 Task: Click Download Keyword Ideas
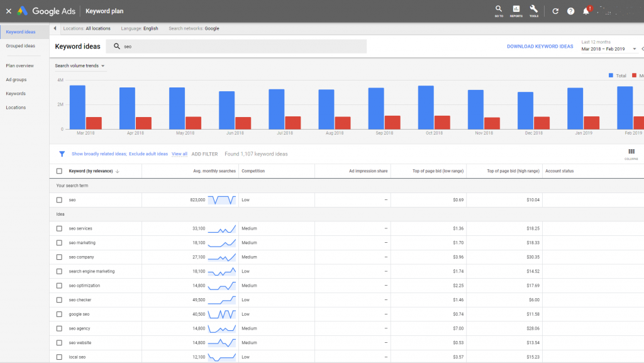[x=540, y=47]
